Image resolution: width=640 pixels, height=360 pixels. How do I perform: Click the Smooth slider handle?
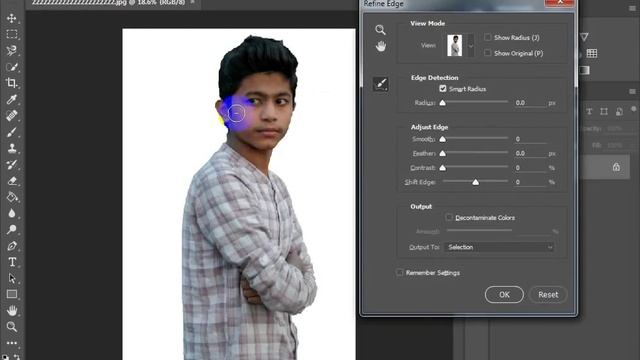(442, 140)
